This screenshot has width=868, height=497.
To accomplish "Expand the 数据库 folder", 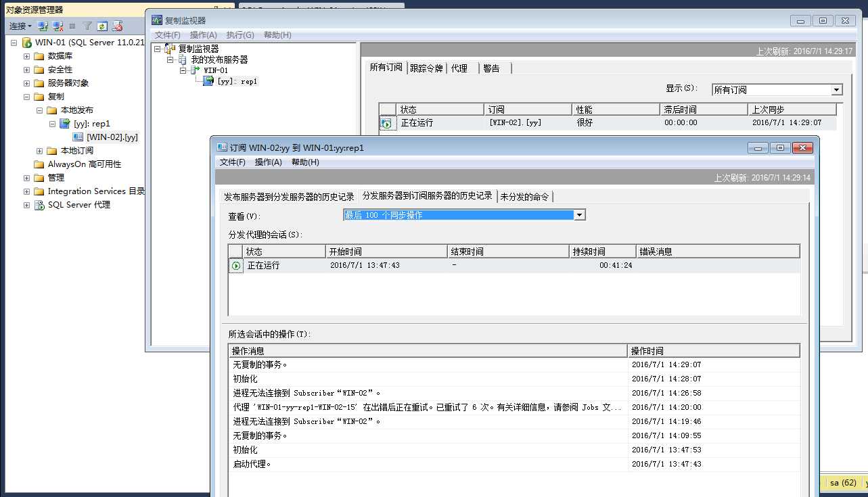I will click(26, 56).
